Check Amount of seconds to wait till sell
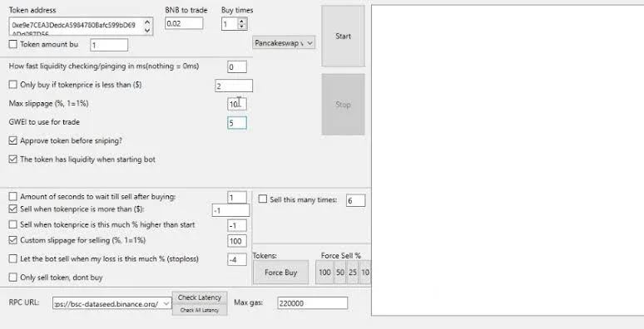Image resolution: width=644 pixels, height=329 pixels. pos(13,197)
